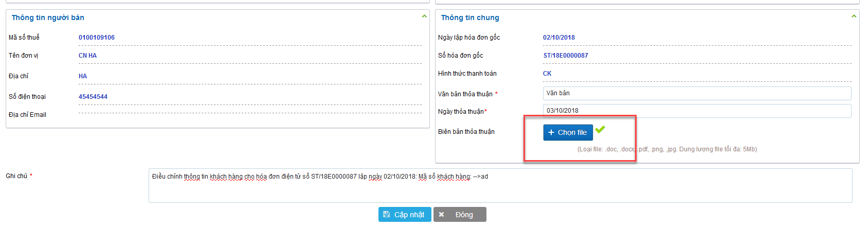This screenshot has width=868, height=227.
Task: Click the phone number 45454544
Action: [x=93, y=97]
